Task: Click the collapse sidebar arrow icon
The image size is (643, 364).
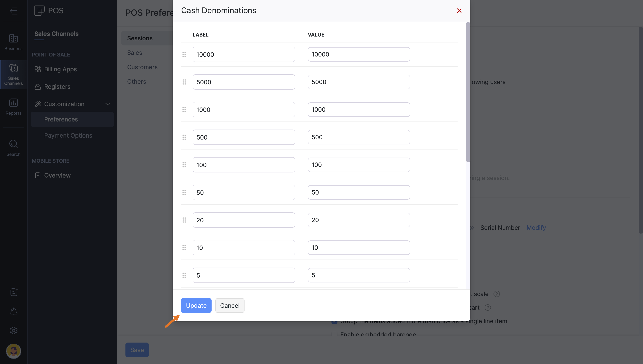Action: pos(14,10)
